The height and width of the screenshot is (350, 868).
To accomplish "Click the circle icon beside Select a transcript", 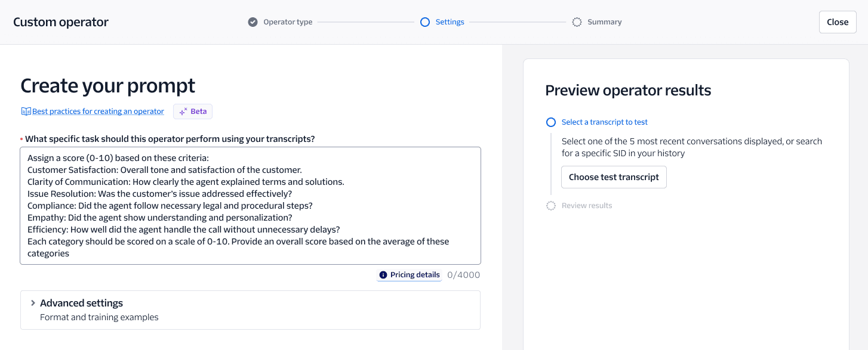I will [x=550, y=122].
